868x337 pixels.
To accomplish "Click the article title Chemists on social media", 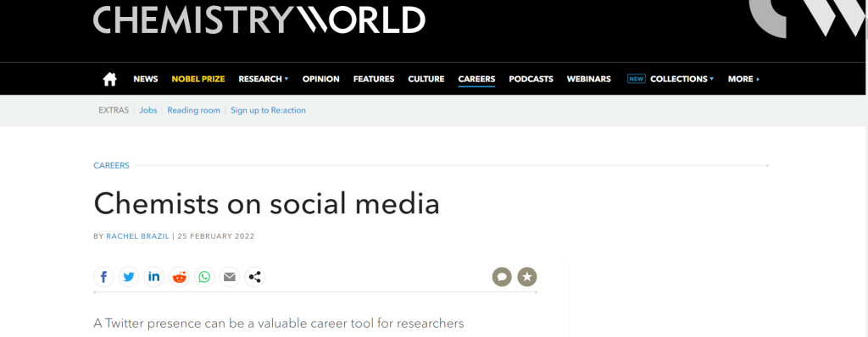I will (266, 203).
